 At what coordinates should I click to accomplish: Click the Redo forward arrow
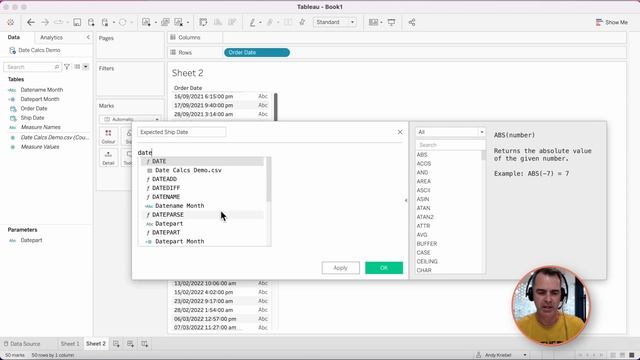(x=45, y=22)
